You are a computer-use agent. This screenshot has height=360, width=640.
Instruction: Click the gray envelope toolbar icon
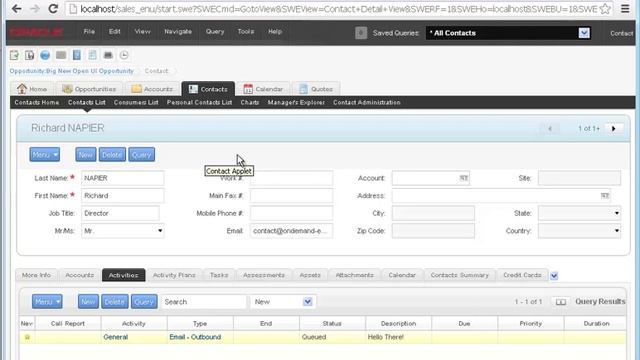click(x=61, y=55)
